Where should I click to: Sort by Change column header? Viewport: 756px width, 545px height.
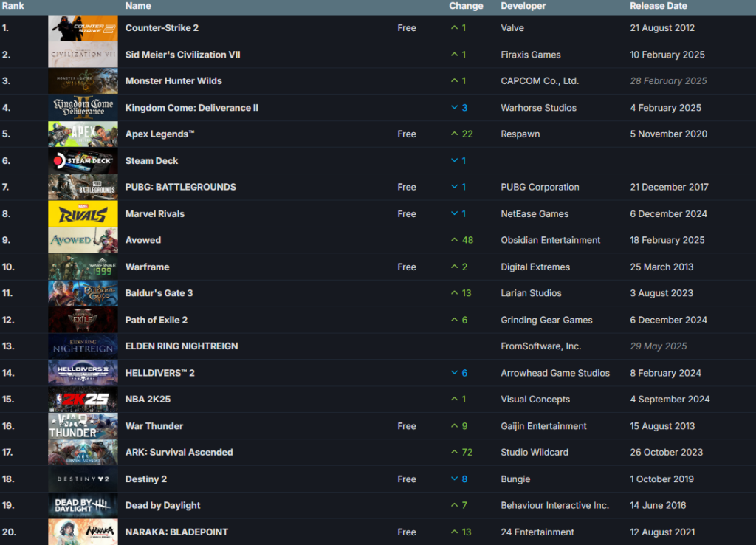(x=466, y=6)
